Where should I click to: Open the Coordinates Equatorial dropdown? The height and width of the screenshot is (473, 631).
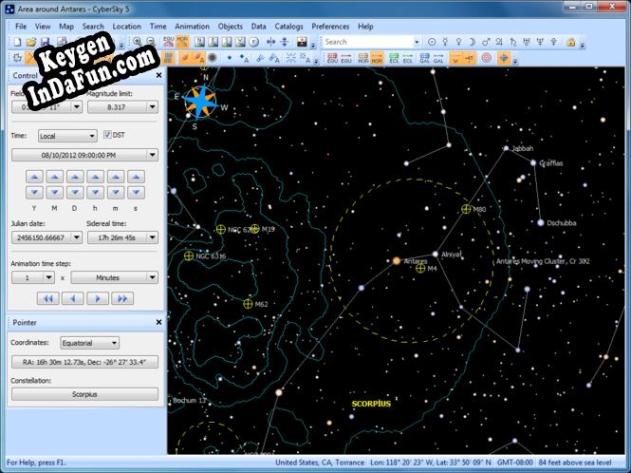[89, 343]
